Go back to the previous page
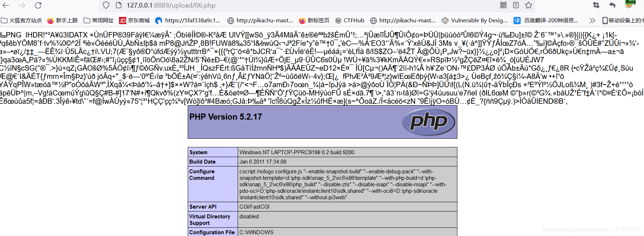The width and height of the screenshot is (644, 236). pyautogui.click(x=6, y=5)
